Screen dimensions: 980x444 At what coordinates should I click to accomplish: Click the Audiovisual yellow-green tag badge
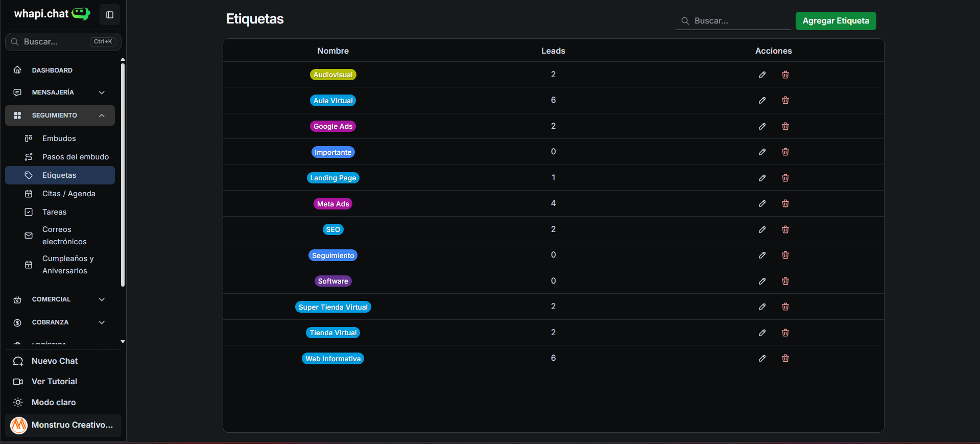click(333, 75)
